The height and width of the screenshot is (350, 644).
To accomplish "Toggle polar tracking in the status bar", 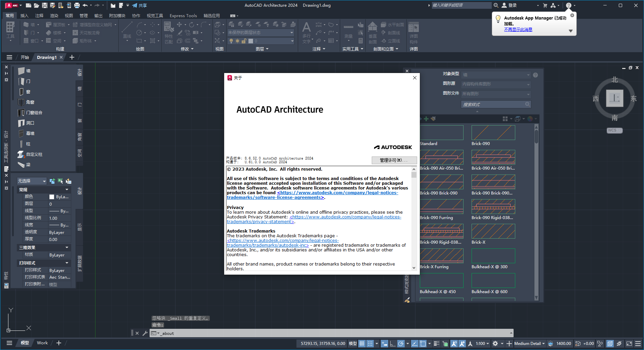I will point(401,344).
